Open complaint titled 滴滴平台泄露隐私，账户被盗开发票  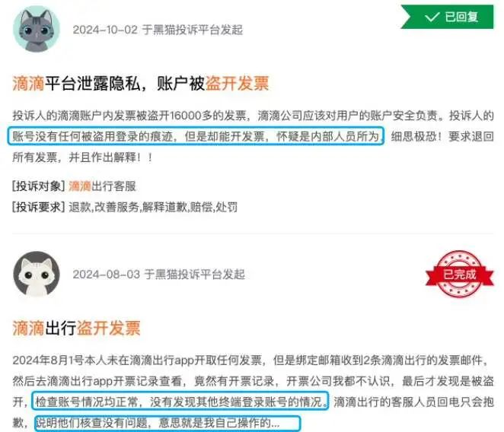pyautogui.click(x=140, y=84)
